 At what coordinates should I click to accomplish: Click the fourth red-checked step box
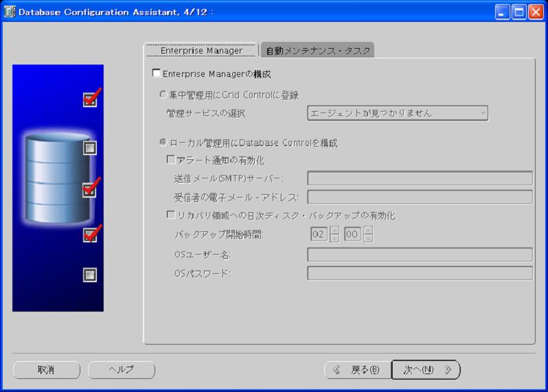(89, 235)
